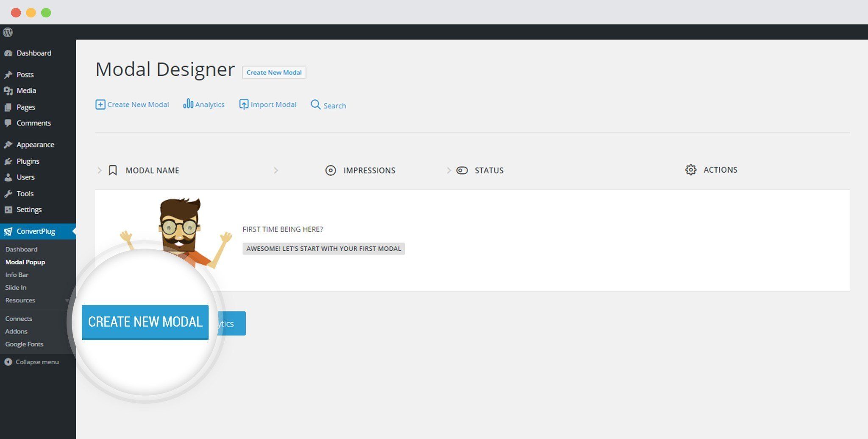The image size is (868, 439).
Task: Open the Addons submenu item
Action: click(x=16, y=331)
